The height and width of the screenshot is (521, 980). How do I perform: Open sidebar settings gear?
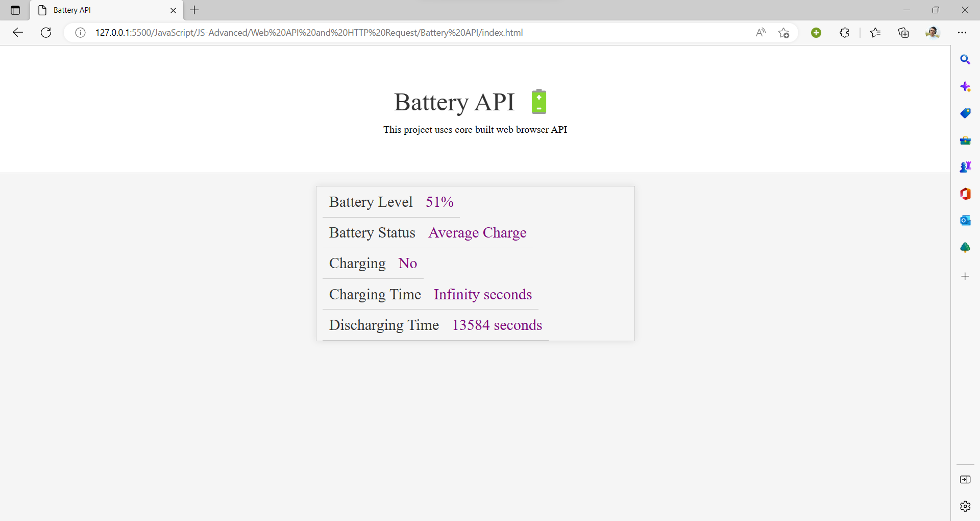click(965, 506)
